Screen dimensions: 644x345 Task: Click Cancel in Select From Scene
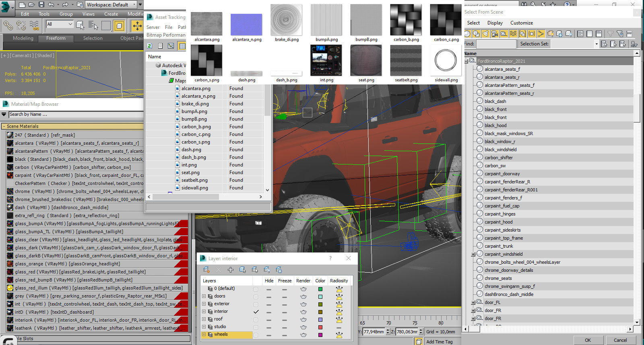click(620, 340)
